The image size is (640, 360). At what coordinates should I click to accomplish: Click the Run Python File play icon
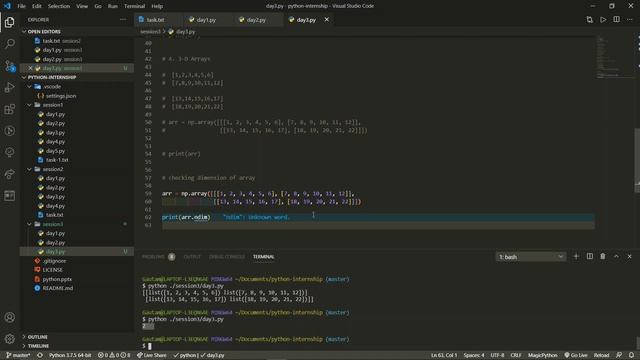pyautogui.click(x=603, y=20)
